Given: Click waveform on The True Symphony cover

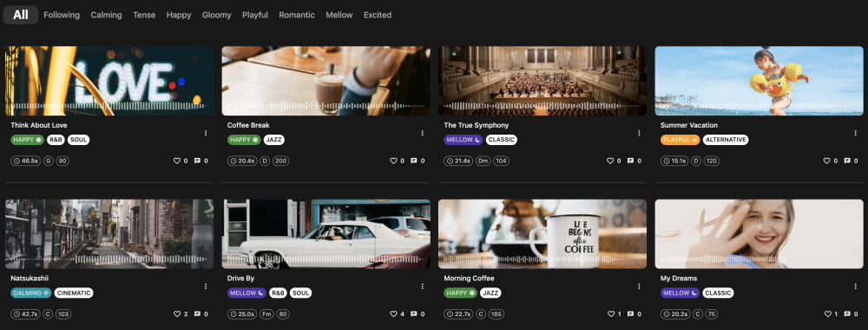Looking at the screenshot, I should [x=542, y=106].
